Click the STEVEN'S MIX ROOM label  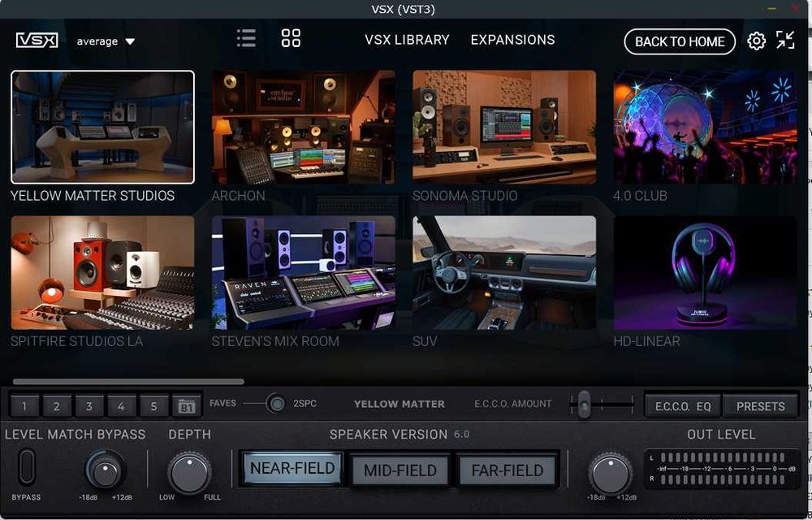(275, 341)
